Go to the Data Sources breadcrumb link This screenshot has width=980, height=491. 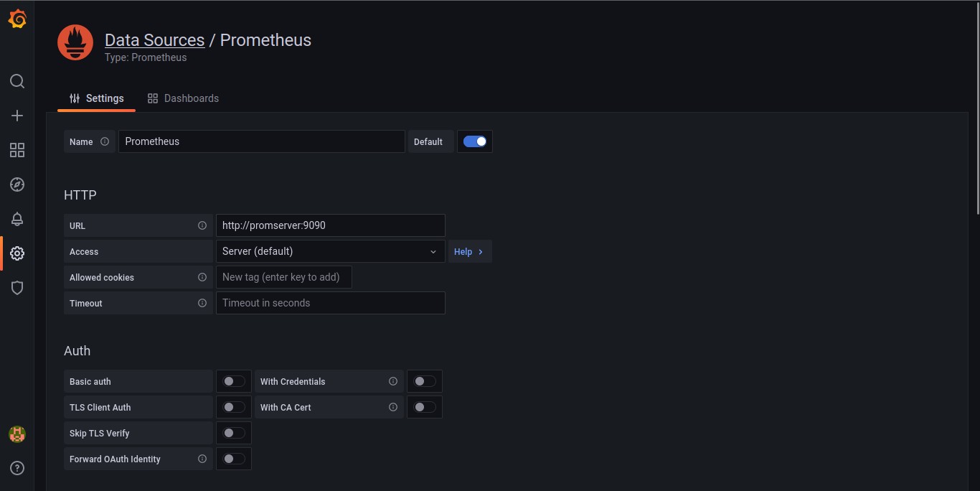pyautogui.click(x=154, y=40)
